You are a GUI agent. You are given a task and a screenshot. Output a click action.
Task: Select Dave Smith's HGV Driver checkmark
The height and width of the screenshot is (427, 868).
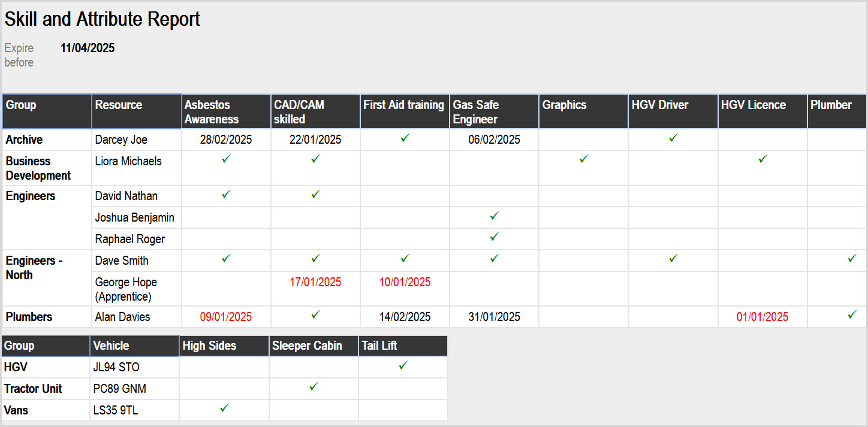point(673,259)
